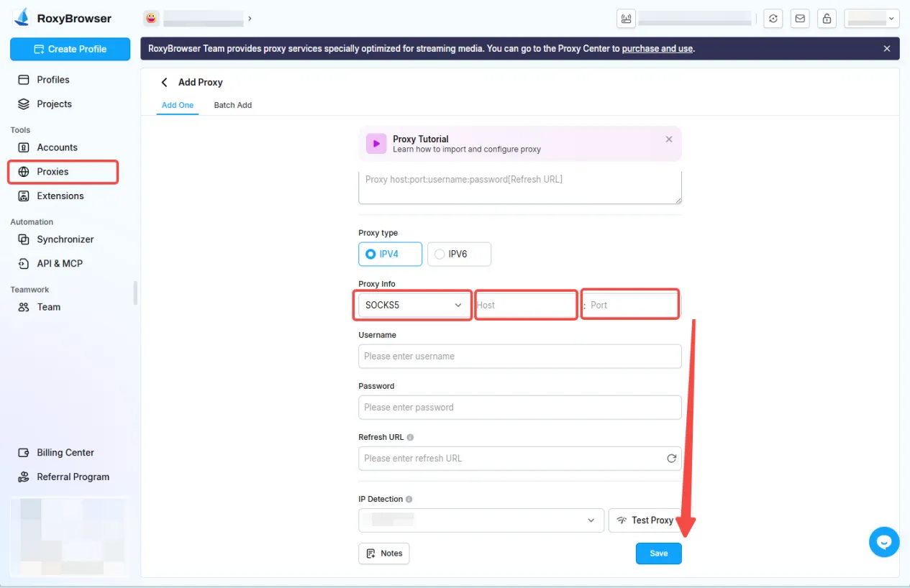Open the Extensions section
The width and height of the screenshot is (910, 588).
click(x=59, y=196)
